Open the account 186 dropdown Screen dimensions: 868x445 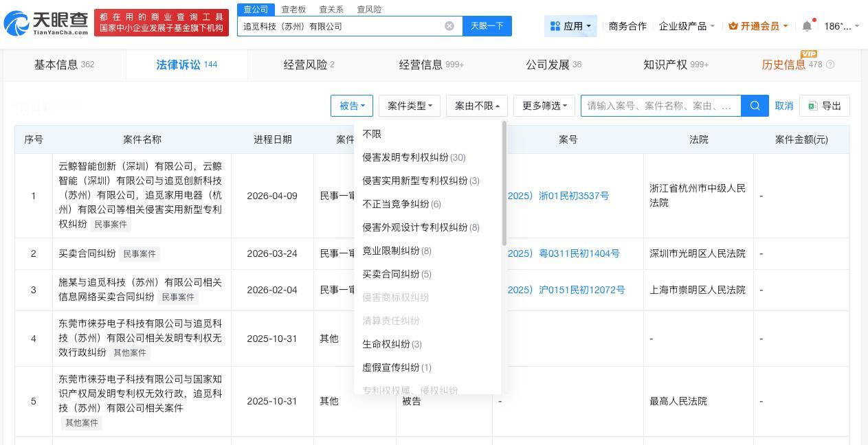(x=842, y=26)
